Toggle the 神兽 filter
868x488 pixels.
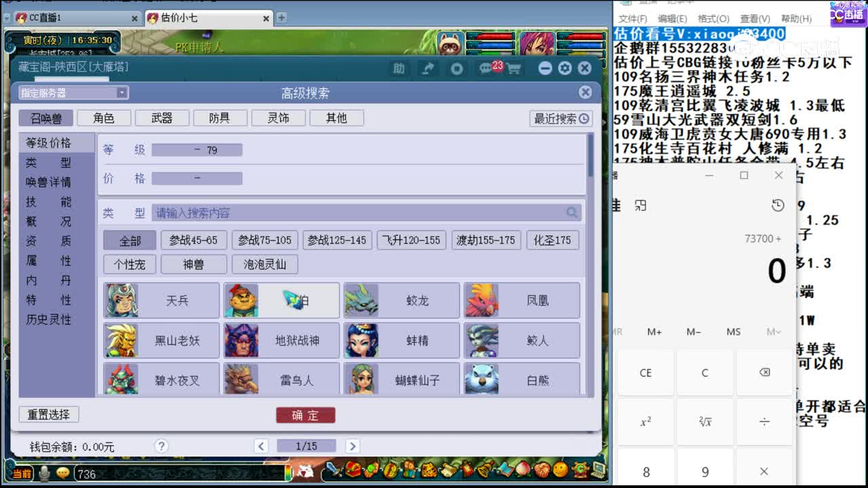click(194, 264)
